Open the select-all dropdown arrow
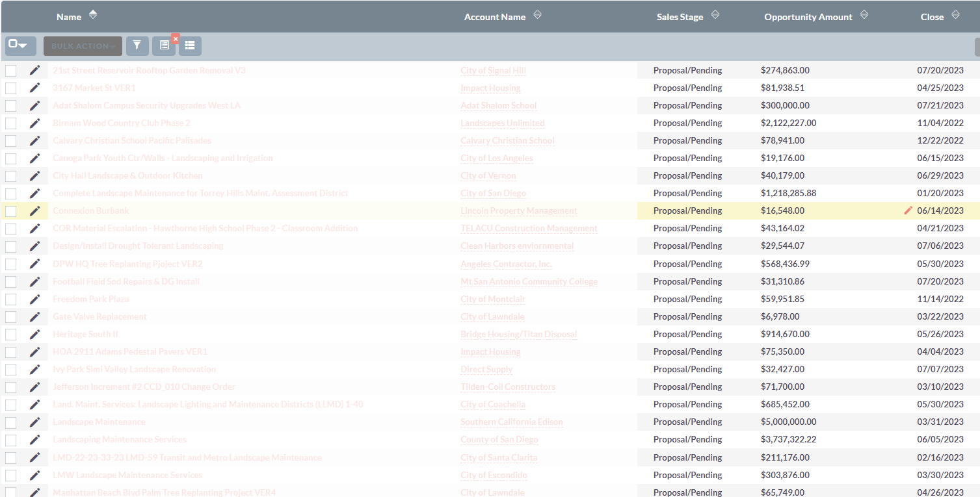Screen dimensions: 980x497 (x=25, y=45)
